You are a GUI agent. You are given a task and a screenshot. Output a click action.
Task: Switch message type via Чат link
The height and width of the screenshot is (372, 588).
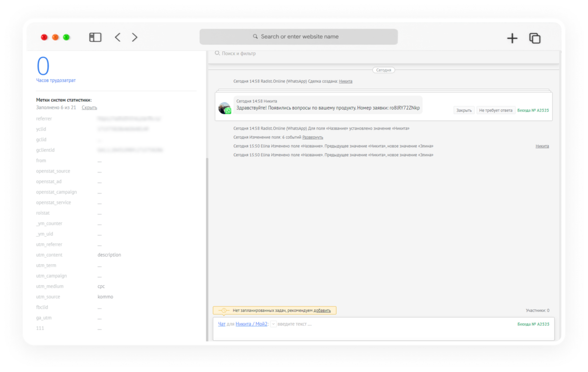coord(222,324)
